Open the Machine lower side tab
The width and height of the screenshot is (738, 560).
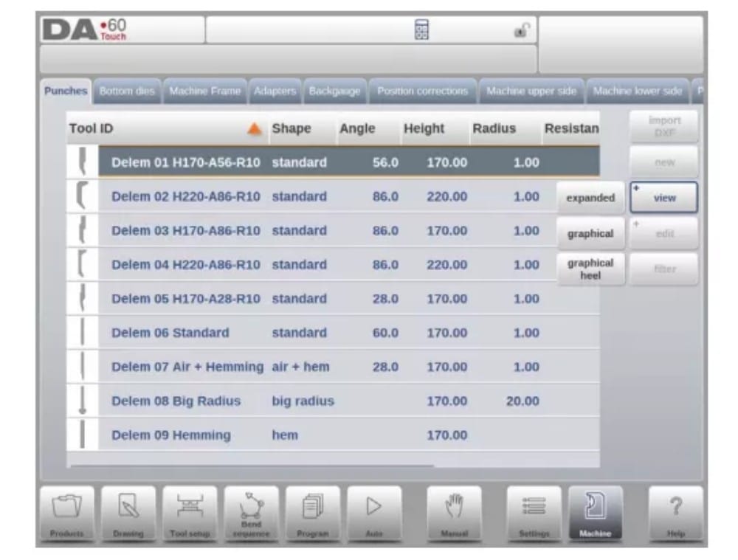[x=638, y=91]
